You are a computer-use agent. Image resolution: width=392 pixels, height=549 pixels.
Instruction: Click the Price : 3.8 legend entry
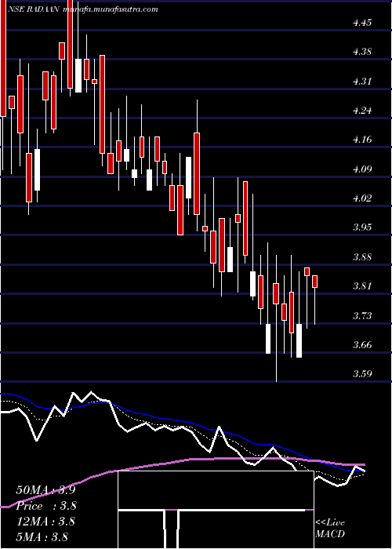(x=46, y=506)
